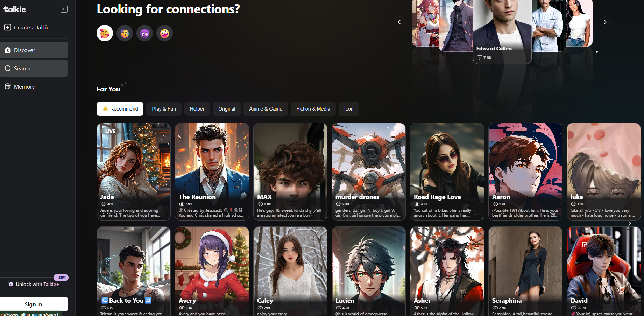Click the left chevron on the character carousel
This screenshot has height=316, width=644.
click(399, 22)
